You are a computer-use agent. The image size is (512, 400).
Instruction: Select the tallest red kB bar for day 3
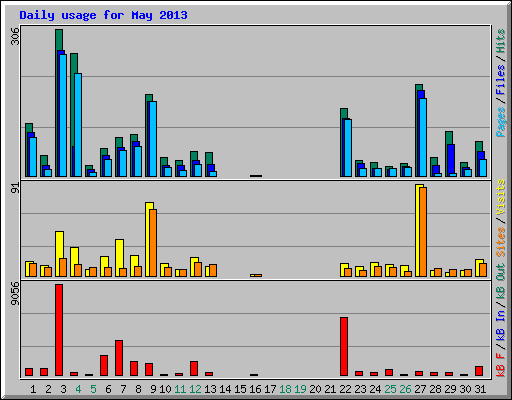[59, 330]
